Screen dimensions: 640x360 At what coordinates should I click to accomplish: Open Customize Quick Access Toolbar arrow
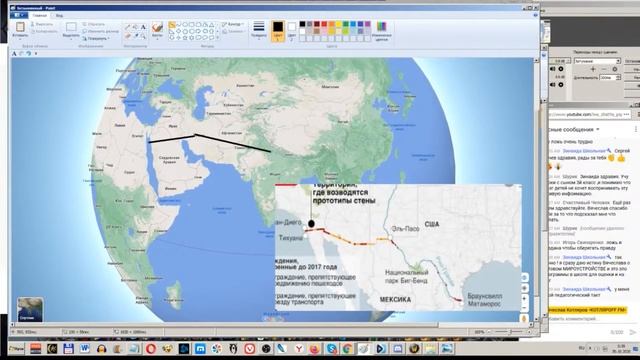(x=36, y=53)
